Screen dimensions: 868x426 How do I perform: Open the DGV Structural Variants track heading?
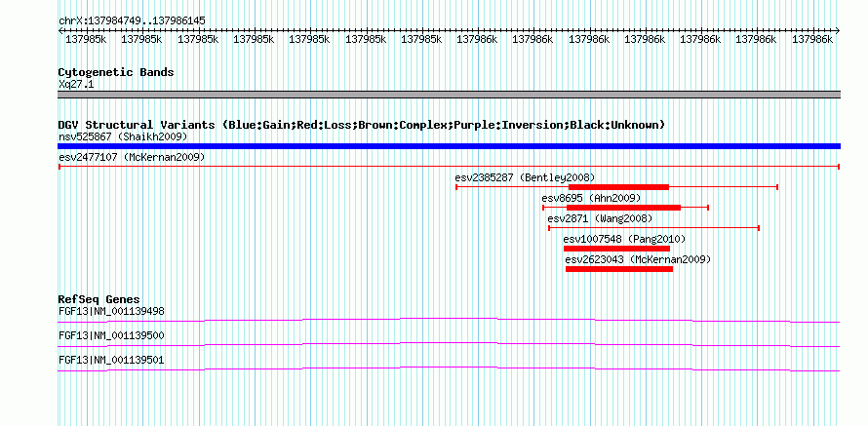(x=361, y=125)
